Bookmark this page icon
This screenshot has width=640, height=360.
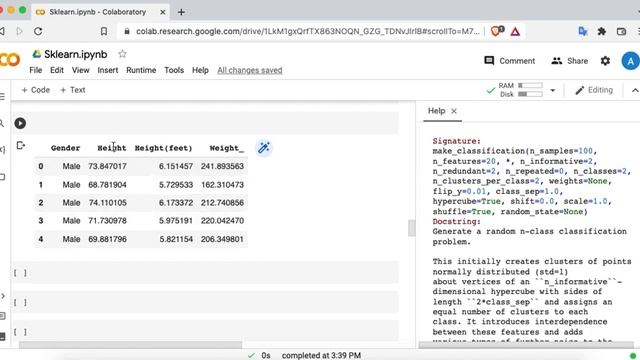tap(104, 31)
